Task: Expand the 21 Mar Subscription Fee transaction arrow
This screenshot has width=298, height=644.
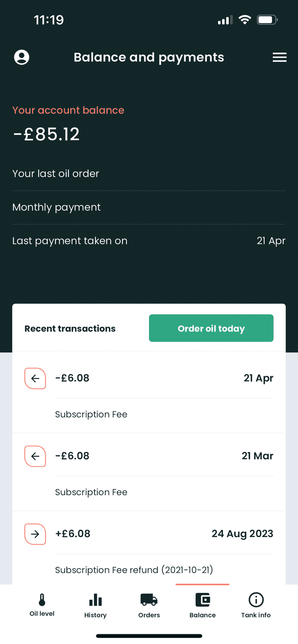Action: pyautogui.click(x=35, y=456)
